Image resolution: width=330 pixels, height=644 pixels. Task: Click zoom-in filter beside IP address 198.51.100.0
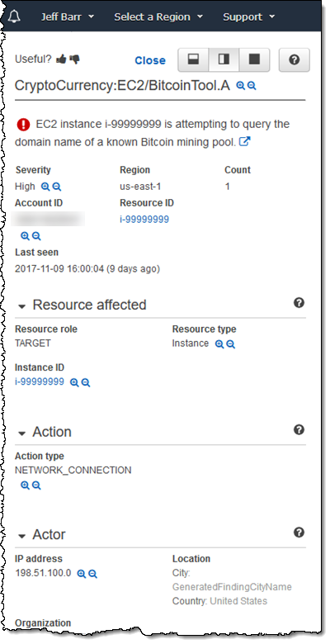click(82, 574)
